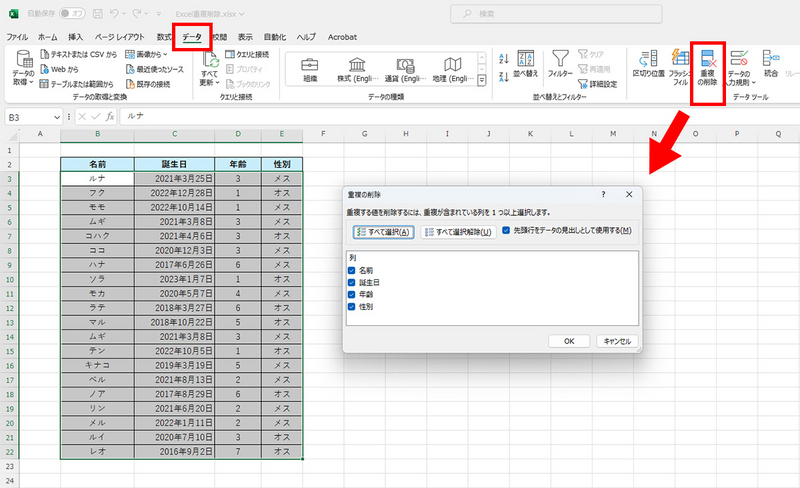The width and height of the screenshot is (800, 488).
Task: Click the Undo icon in title bar
Action: [x=115, y=14]
